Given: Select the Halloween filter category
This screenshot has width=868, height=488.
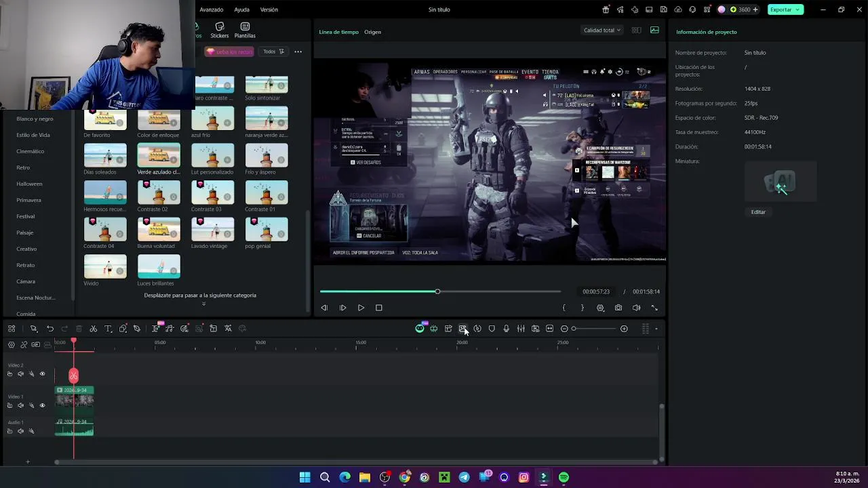Looking at the screenshot, I should (29, 184).
